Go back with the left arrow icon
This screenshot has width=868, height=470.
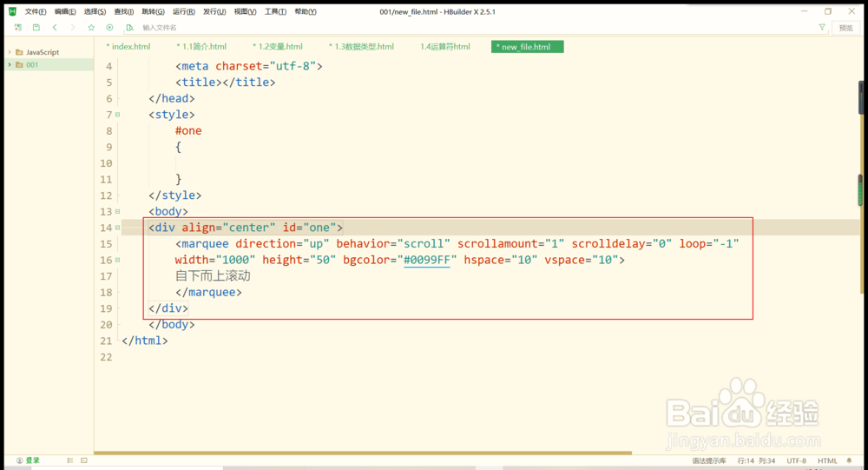pos(54,27)
